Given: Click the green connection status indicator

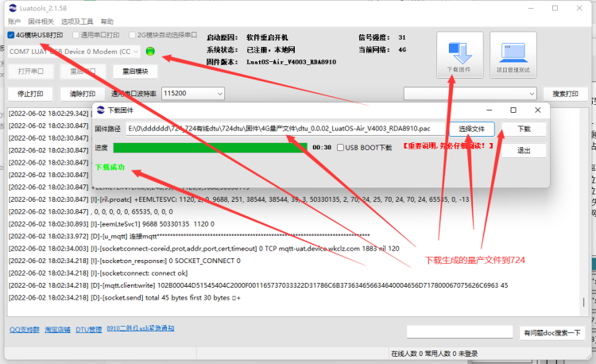Looking at the screenshot, I should click(150, 51).
